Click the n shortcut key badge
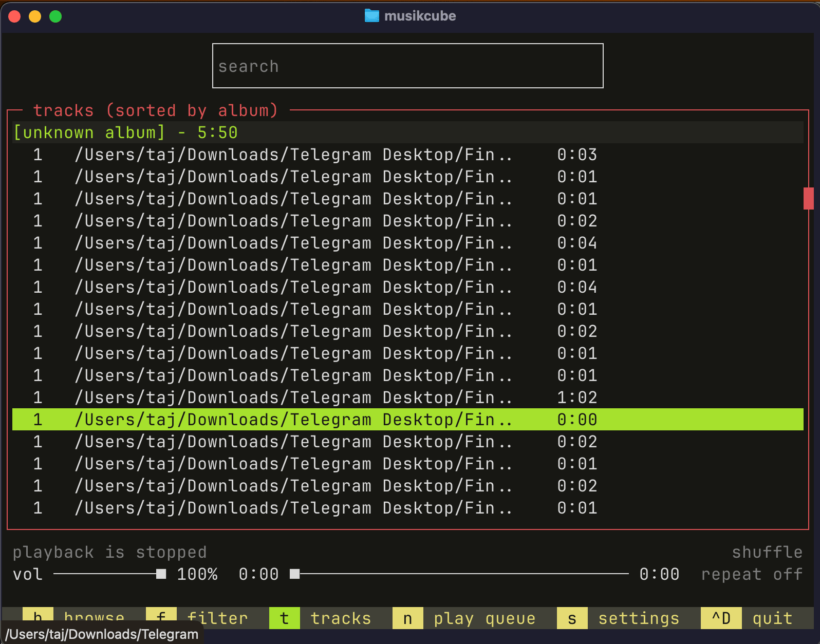820x644 pixels. 407,618
